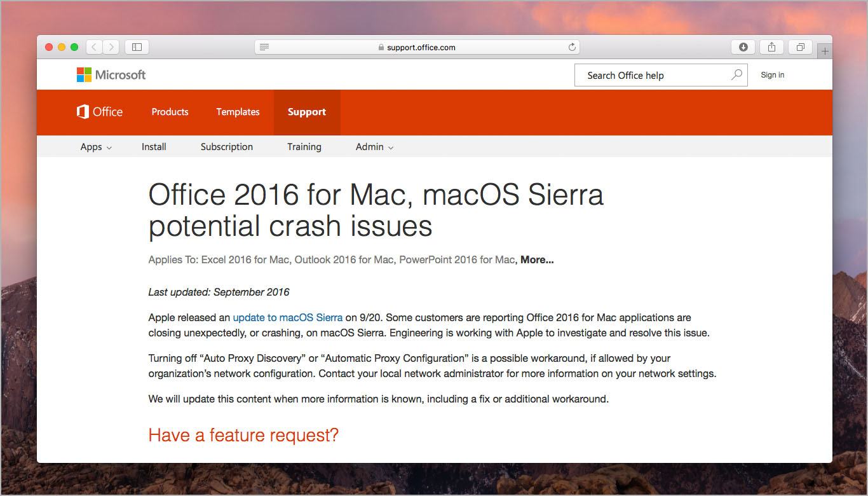Close the Safari window
The height and width of the screenshot is (496, 868).
49,47
